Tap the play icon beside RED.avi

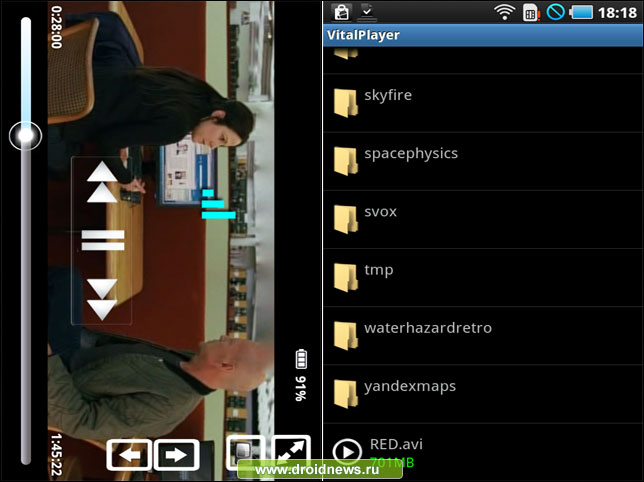point(347,452)
